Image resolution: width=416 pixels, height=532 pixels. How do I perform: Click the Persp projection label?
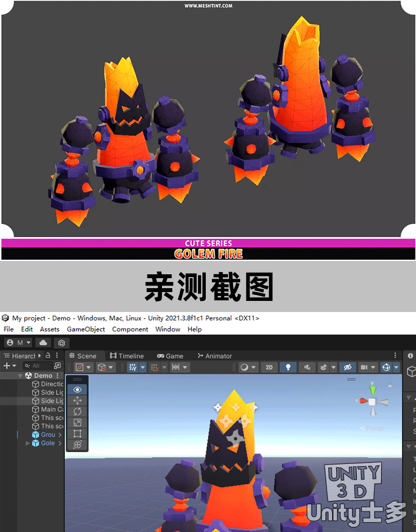coord(372,428)
